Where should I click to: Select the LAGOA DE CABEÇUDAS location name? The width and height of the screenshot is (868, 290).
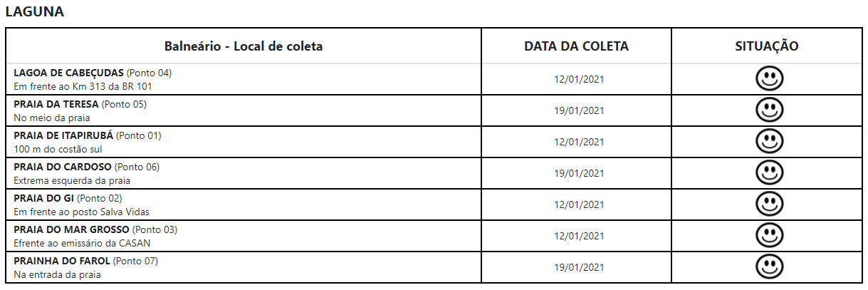[x=70, y=73]
